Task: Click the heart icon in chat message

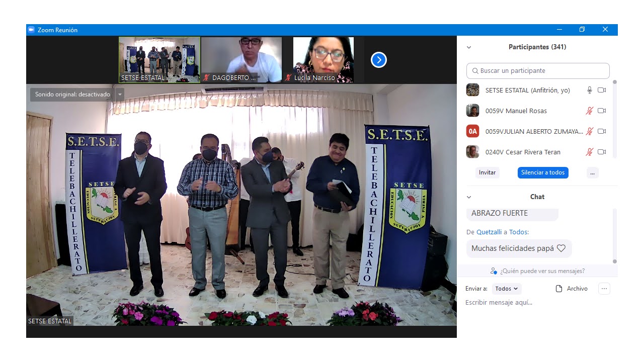Action: click(x=561, y=248)
